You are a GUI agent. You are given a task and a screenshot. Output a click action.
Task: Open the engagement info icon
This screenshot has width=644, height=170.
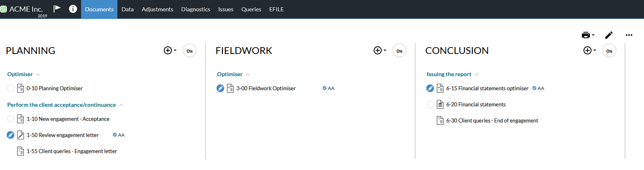[73, 9]
